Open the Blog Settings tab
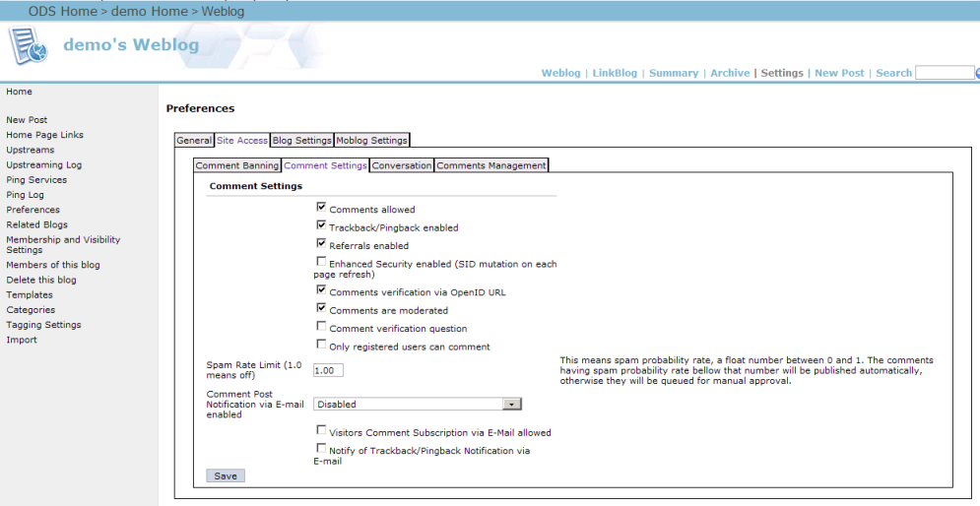 pos(301,141)
